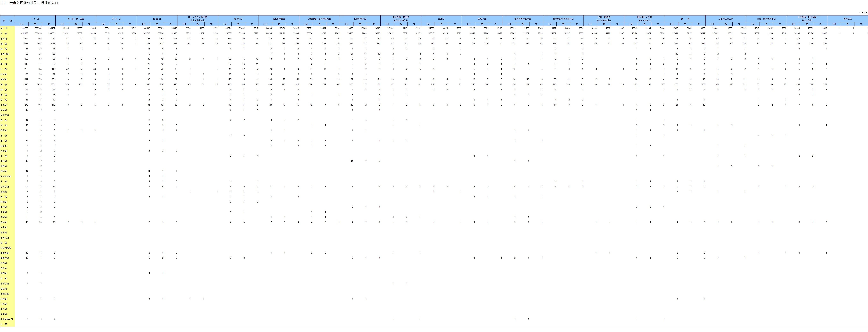The image size is (868, 332).
Task: Click the '人口数' column group header
Action: click(35, 18)
